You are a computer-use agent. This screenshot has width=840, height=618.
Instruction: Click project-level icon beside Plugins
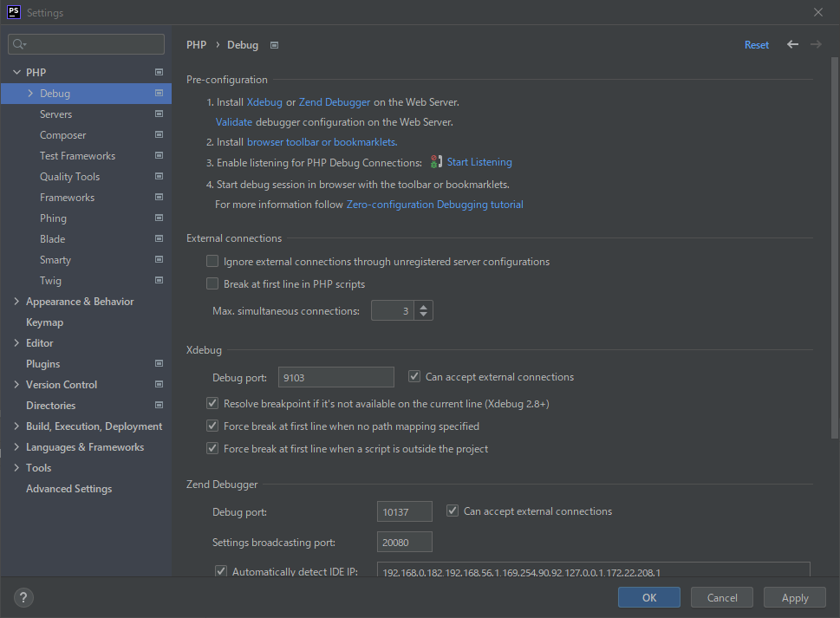point(159,364)
